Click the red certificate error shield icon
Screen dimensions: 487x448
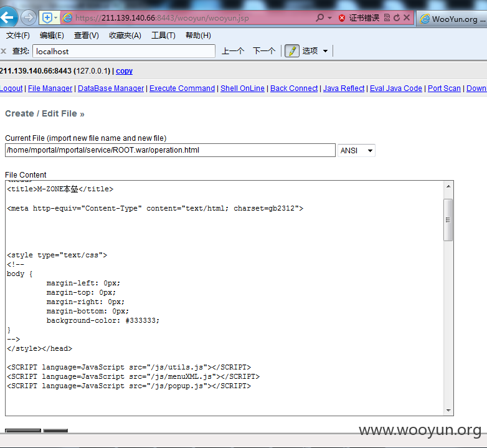click(342, 18)
